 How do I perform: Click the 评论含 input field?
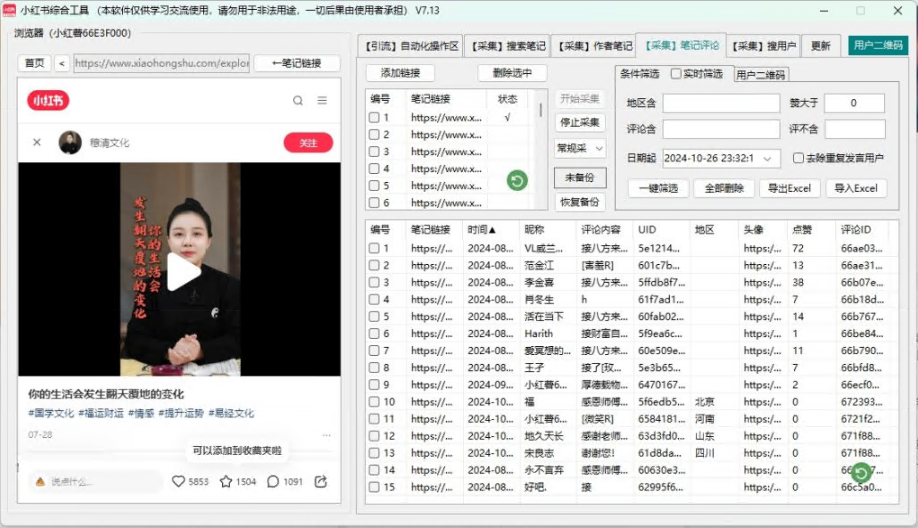721,129
